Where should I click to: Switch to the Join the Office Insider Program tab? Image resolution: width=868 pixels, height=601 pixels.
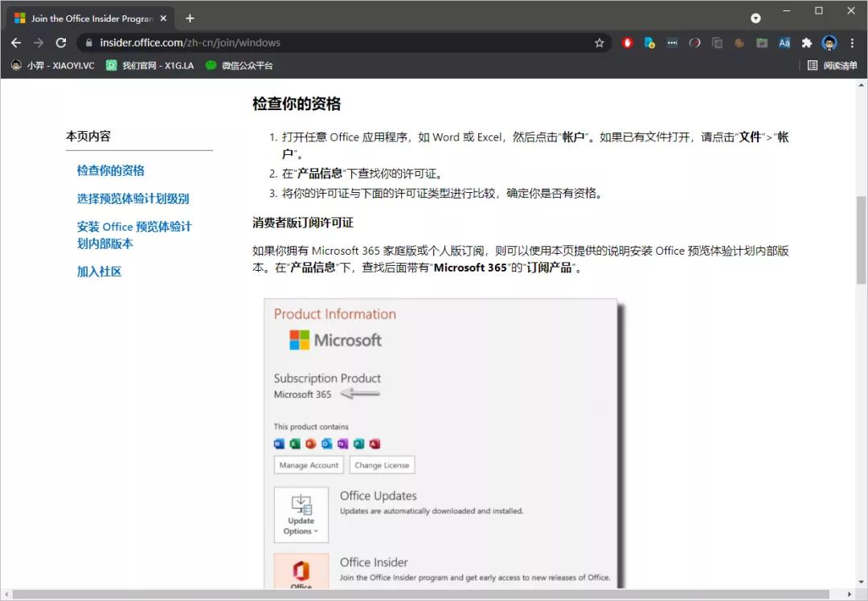click(x=88, y=17)
